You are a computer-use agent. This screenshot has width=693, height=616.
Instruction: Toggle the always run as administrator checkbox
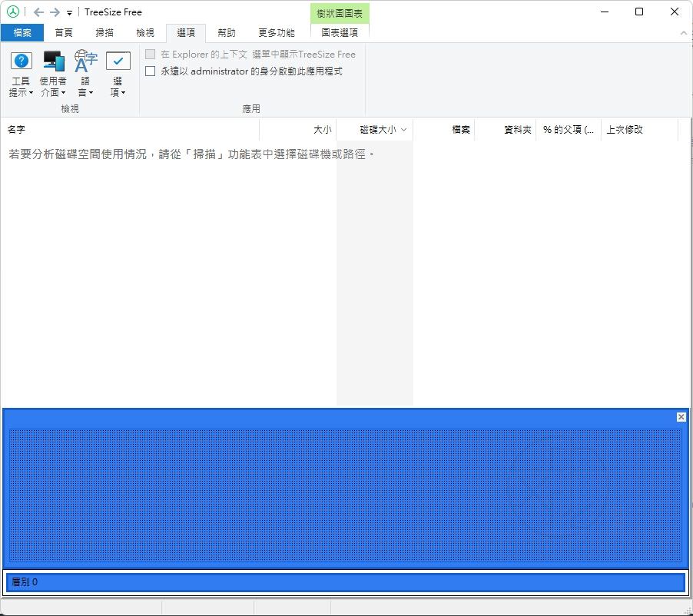pyautogui.click(x=151, y=71)
